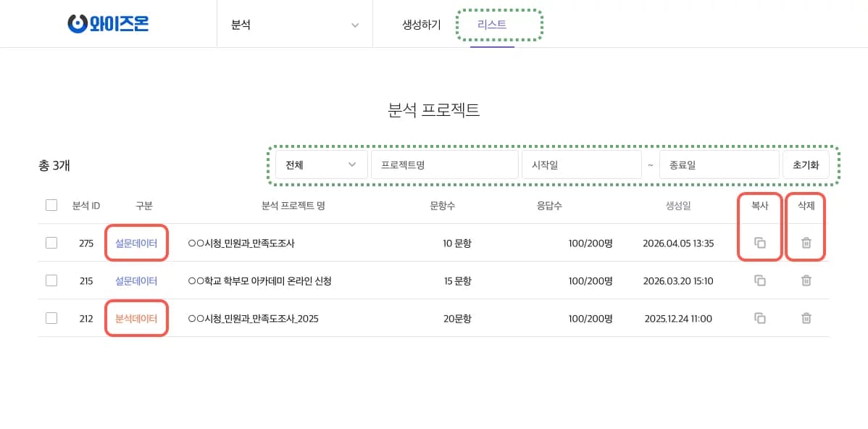868x429 pixels.
Task: Click the 와이즈온 logo
Action: click(108, 24)
